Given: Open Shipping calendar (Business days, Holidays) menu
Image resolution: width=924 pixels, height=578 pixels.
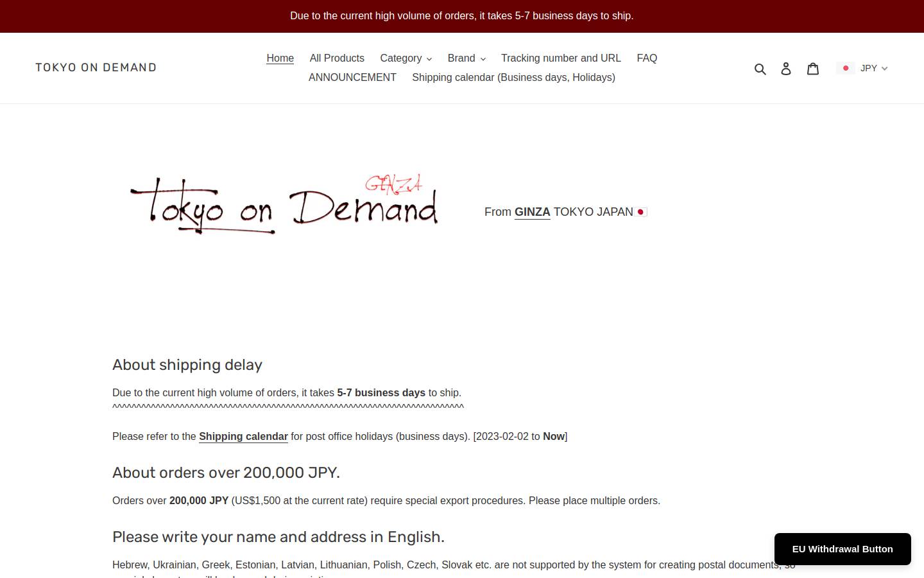Looking at the screenshot, I should click(x=513, y=78).
